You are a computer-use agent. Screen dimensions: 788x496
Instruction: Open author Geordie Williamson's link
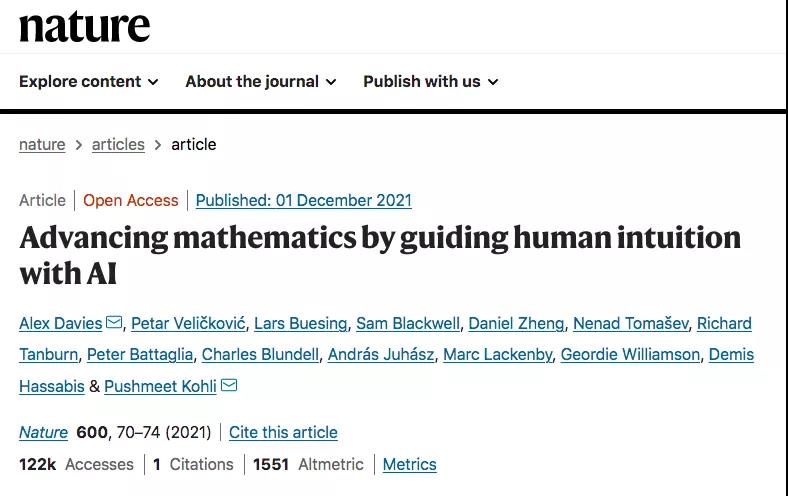point(630,355)
